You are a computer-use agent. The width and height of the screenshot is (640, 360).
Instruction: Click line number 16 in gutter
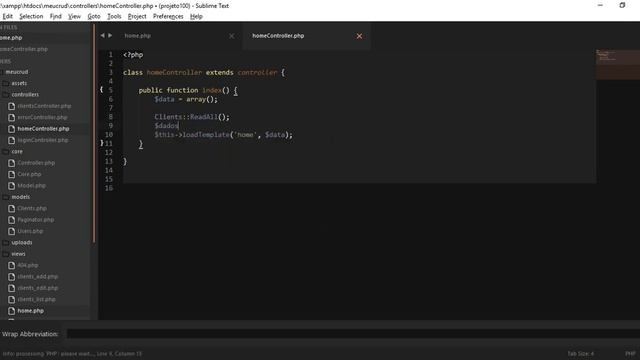click(109, 188)
